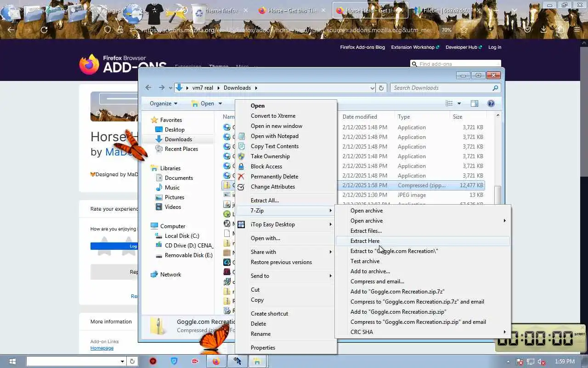Screen dimensions: 588x368
Task: Open Homepage link under Add-on Links
Action: point(102,348)
